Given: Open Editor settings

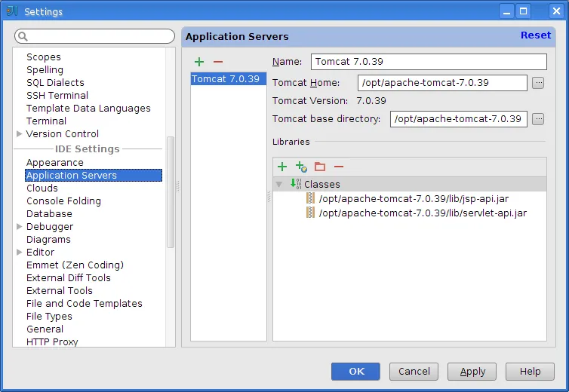Looking at the screenshot, I should tap(40, 252).
